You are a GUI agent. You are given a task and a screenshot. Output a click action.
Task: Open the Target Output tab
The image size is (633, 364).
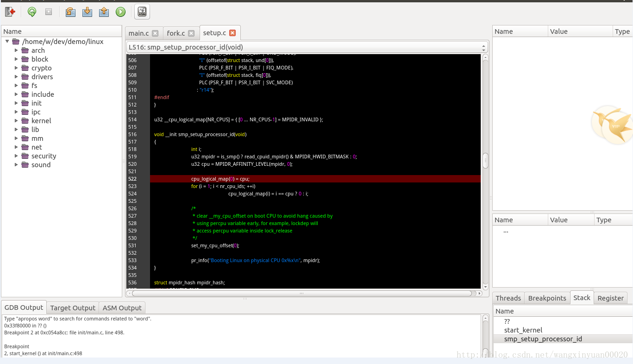73,308
